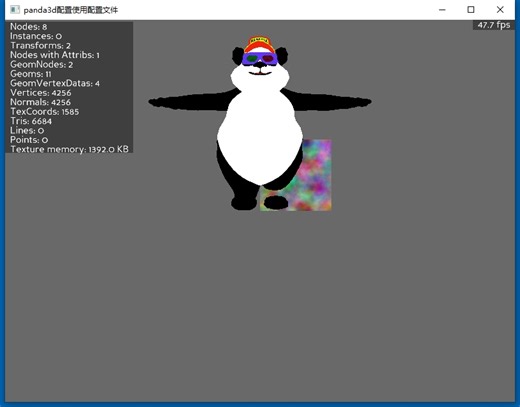Click the '47.7 fps' frame rate meter
Viewport: 520px width, 407px height.
click(494, 25)
